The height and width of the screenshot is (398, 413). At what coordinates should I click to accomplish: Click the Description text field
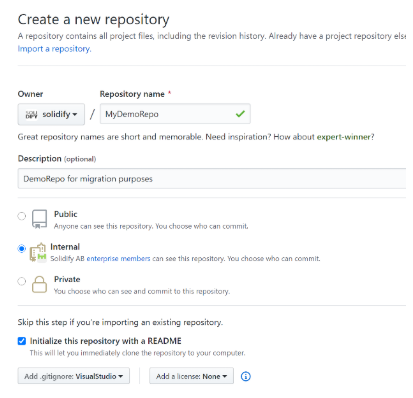(212, 179)
